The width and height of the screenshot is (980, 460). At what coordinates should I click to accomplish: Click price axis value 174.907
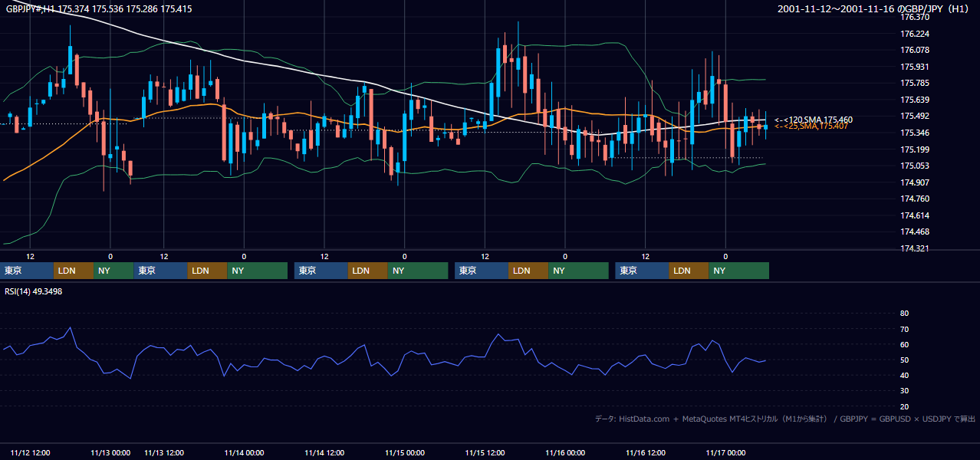915,182
